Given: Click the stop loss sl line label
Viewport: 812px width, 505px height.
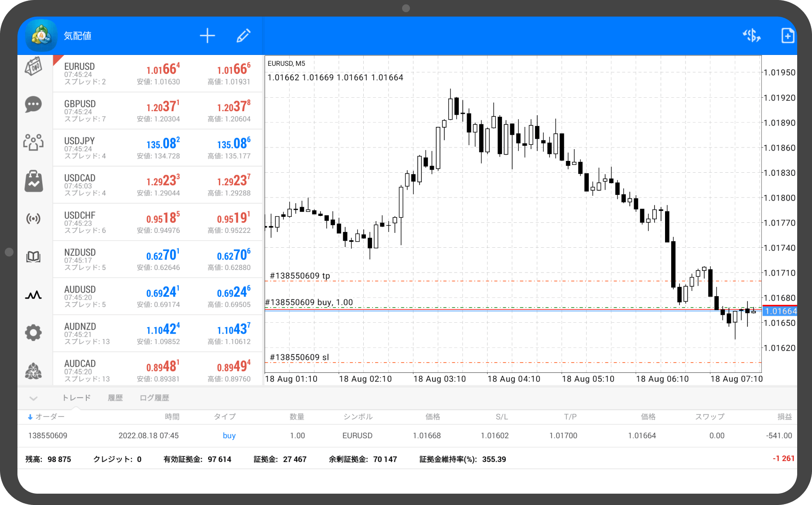Looking at the screenshot, I should click(299, 357).
